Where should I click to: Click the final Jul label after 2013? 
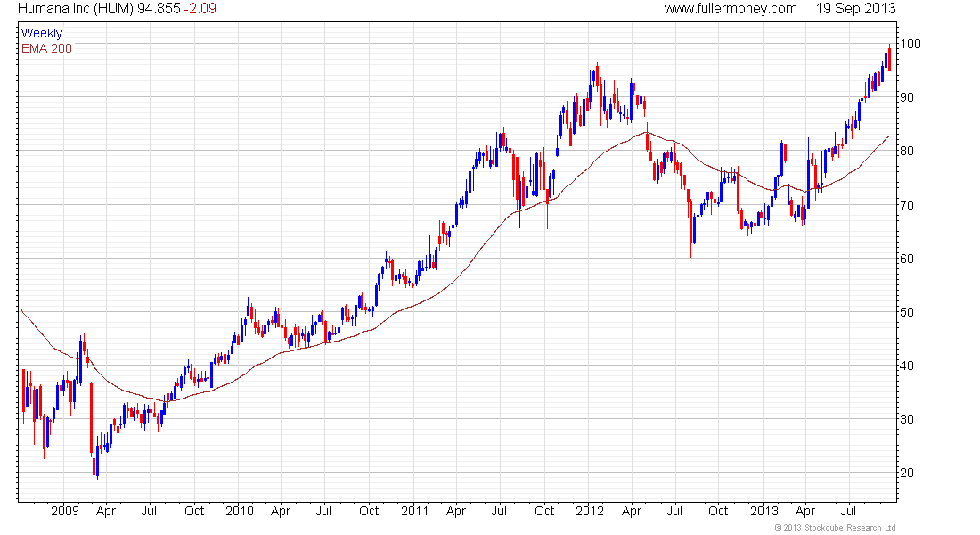click(848, 511)
